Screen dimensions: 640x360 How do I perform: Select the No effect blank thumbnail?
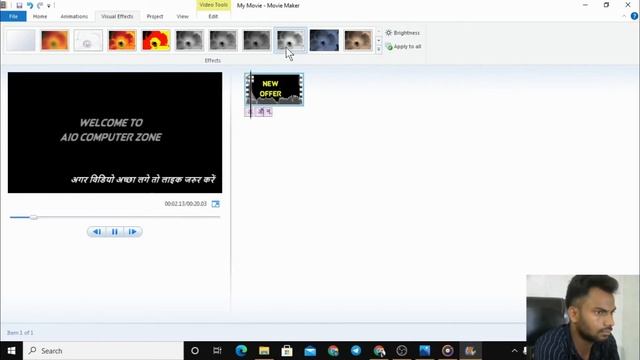coord(20,40)
